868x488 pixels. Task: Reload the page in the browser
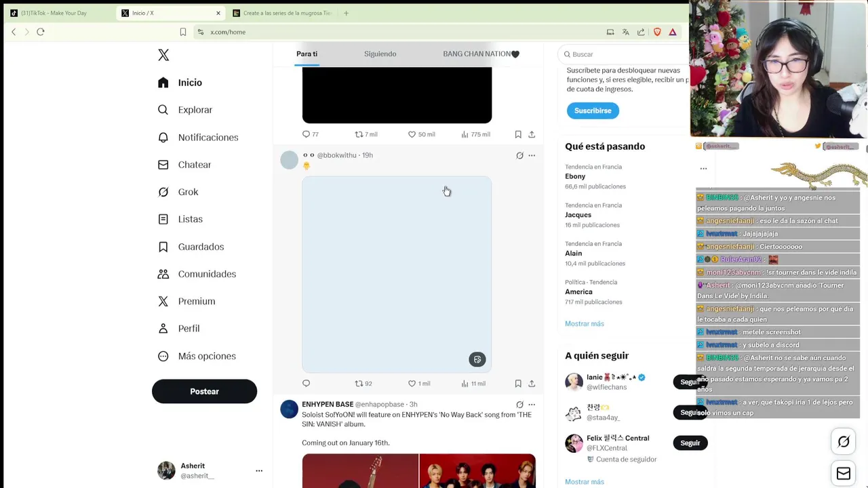pyautogui.click(x=41, y=32)
